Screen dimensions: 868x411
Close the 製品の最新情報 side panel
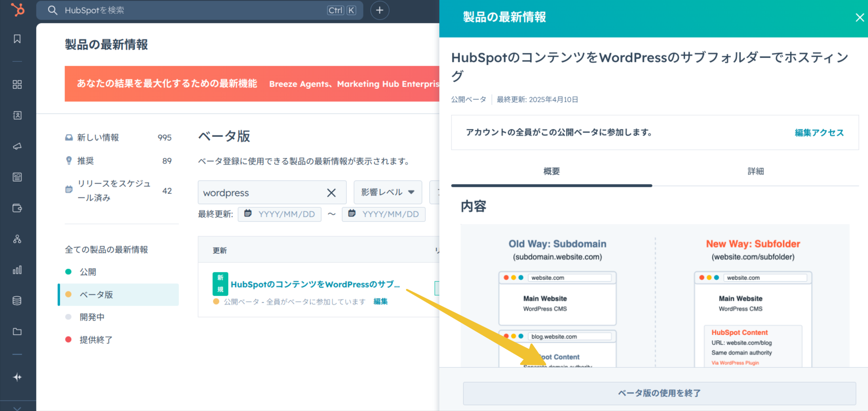point(859,18)
